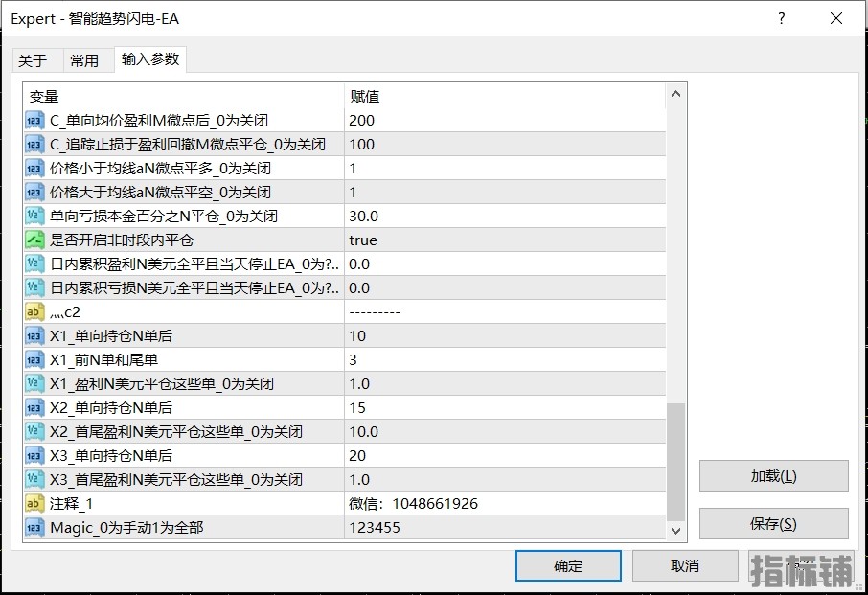Click icon beside X2_单向持仓N单后 row
Image resolution: width=868 pixels, height=595 pixels.
pyautogui.click(x=34, y=408)
